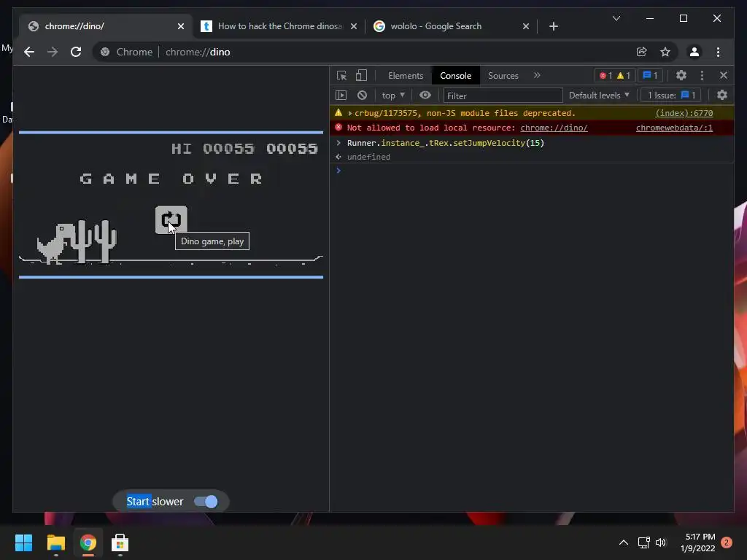Open the network tray icon

pyautogui.click(x=643, y=542)
